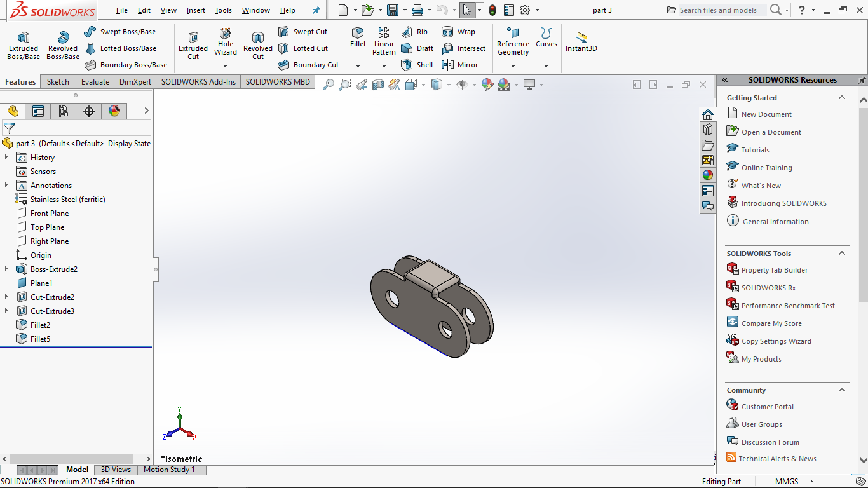Select the Rib tool
This screenshot has width=868, height=488.
(415, 32)
